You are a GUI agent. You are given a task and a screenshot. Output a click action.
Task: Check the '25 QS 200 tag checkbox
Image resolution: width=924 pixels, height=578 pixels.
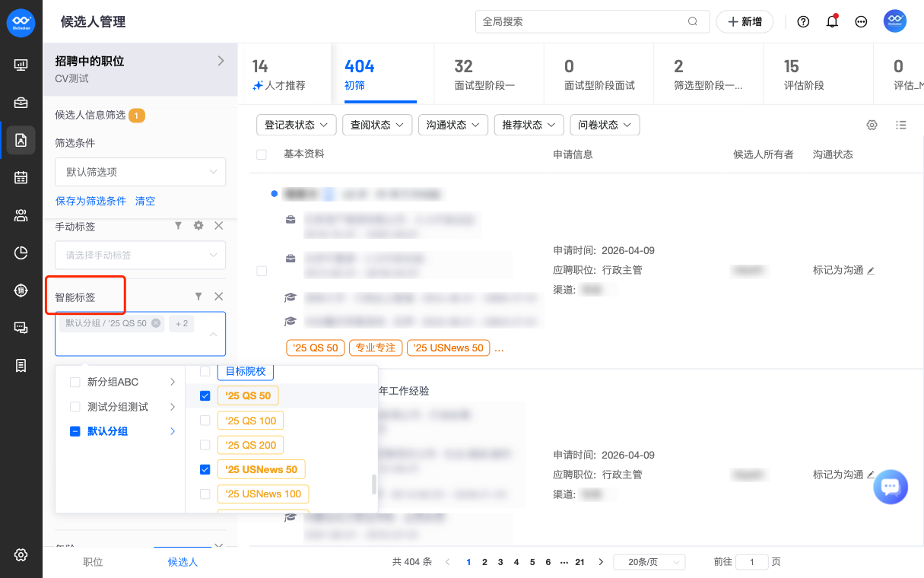(205, 445)
